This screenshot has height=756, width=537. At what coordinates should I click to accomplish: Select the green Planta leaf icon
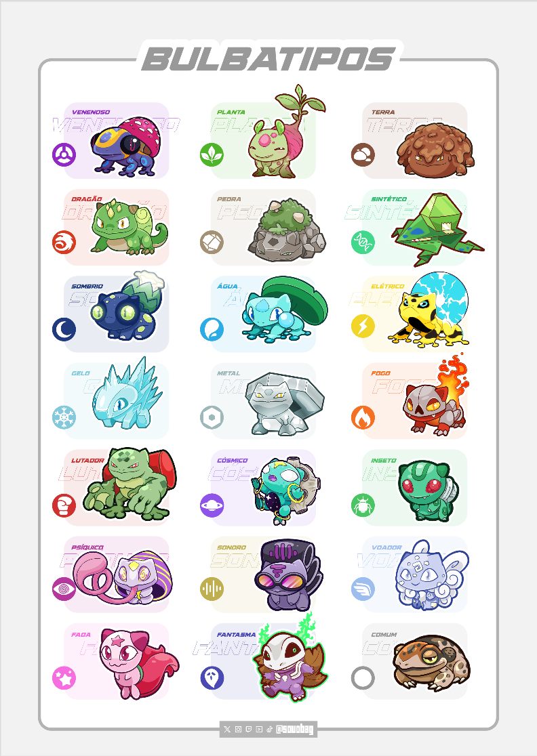212,154
